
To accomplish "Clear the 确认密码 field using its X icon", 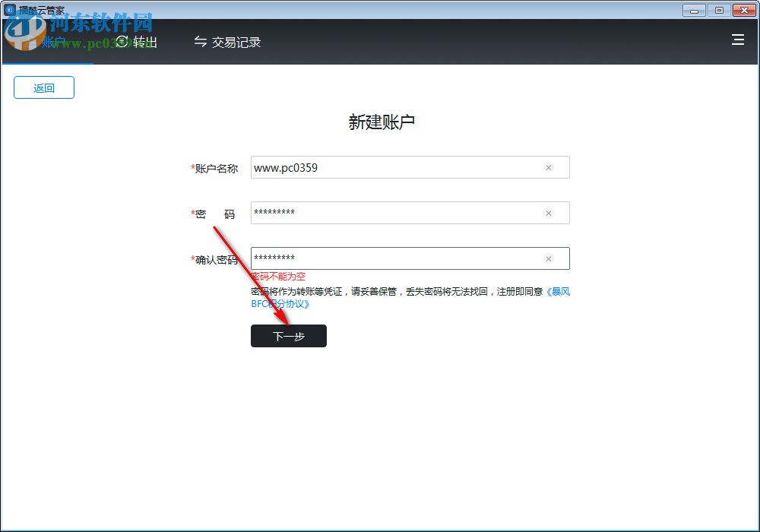I will [x=549, y=258].
